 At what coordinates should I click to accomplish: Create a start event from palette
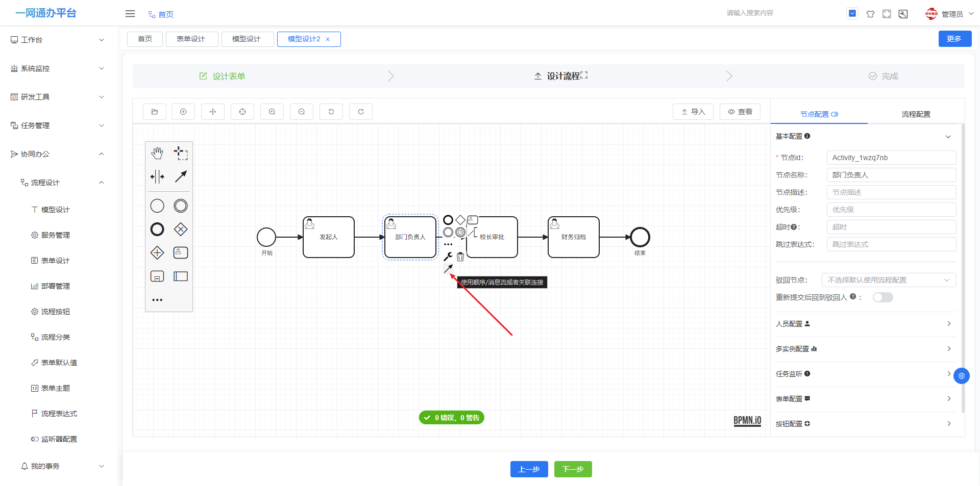coord(157,206)
